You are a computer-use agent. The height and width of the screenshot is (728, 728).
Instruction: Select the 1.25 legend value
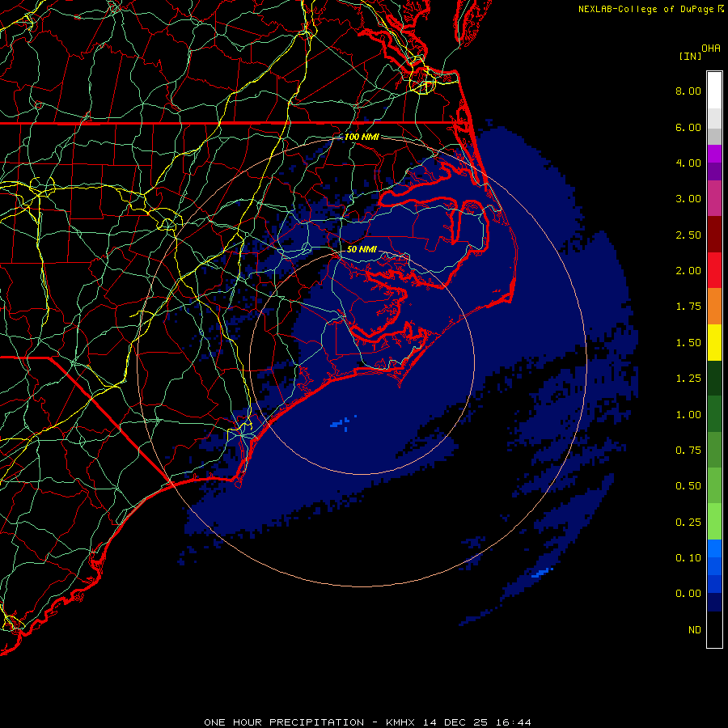[688, 379]
